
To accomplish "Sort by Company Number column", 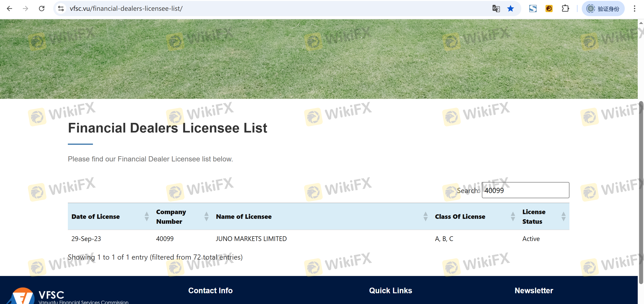I will point(171,216).
